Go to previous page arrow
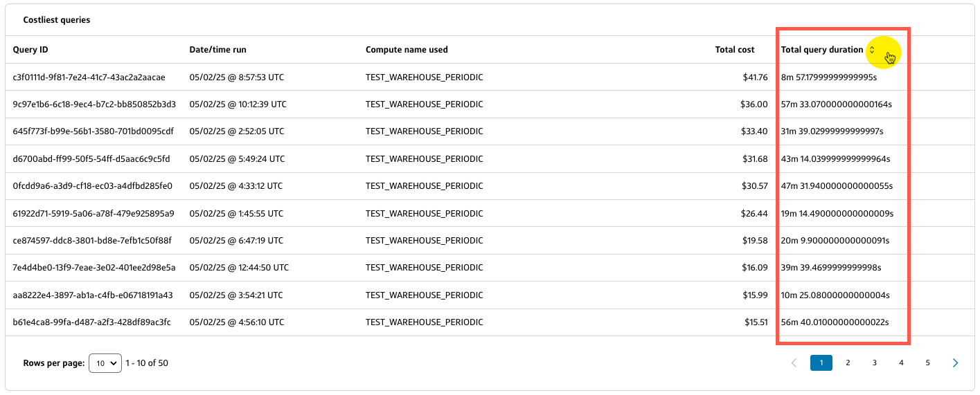 tap(794, 362)
